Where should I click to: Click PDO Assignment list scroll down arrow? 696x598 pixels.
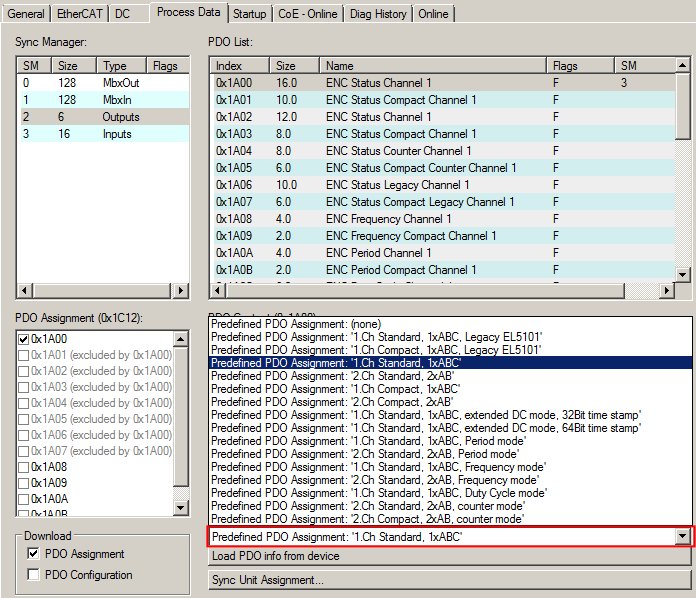(x=180, y=507)
